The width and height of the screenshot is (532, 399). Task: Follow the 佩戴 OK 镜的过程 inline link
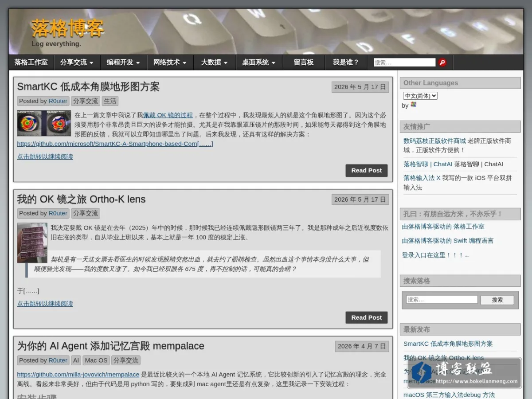click(x=168, y=115)
